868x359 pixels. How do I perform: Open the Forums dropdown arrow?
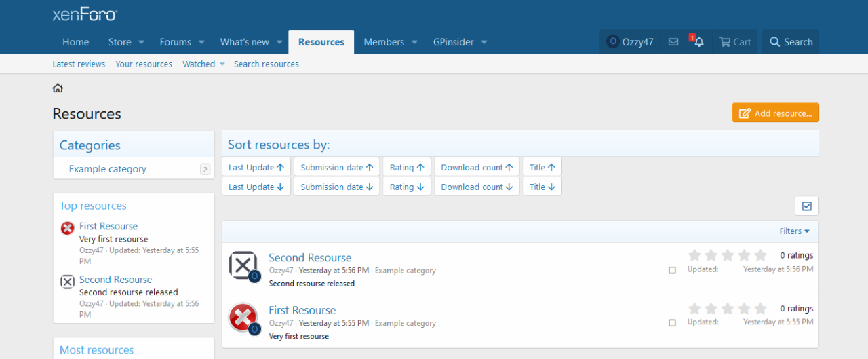point(201,42)
